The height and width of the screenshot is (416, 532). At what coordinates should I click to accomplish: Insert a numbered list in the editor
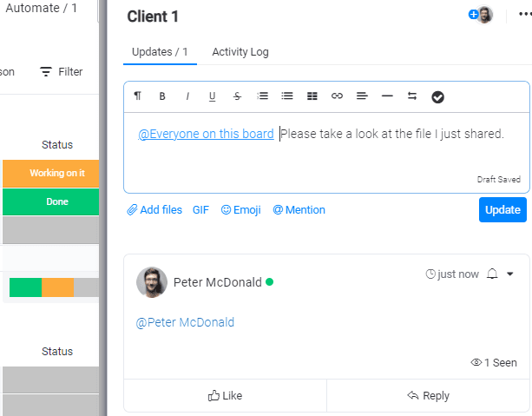coord(262,96)
